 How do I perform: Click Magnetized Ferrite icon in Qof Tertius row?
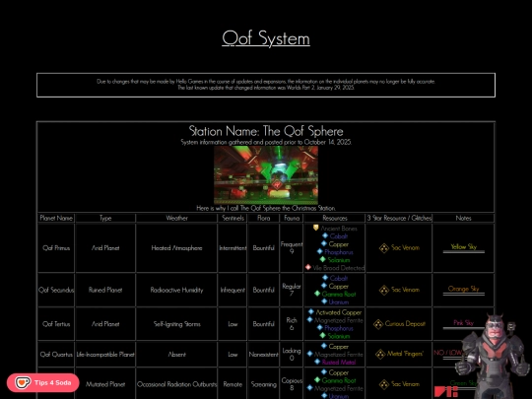coord(309,319)
